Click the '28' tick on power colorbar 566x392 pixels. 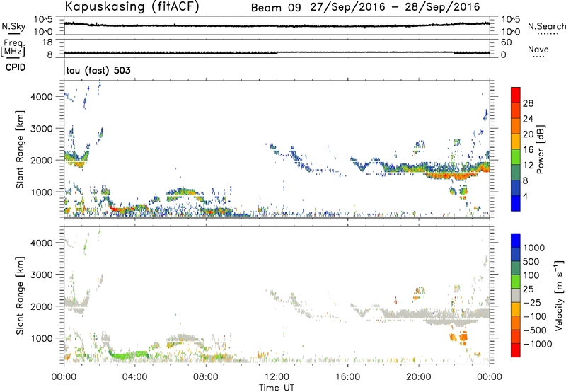[x=528, y=103]
